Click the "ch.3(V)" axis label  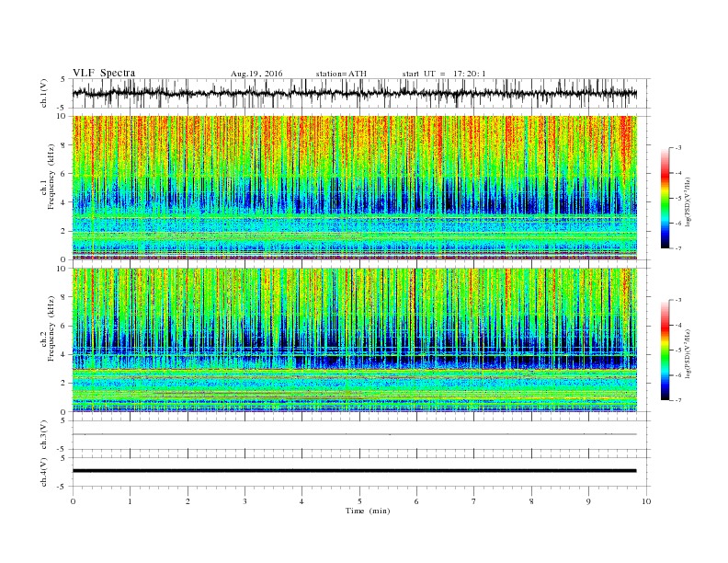[x=44, y=435]
